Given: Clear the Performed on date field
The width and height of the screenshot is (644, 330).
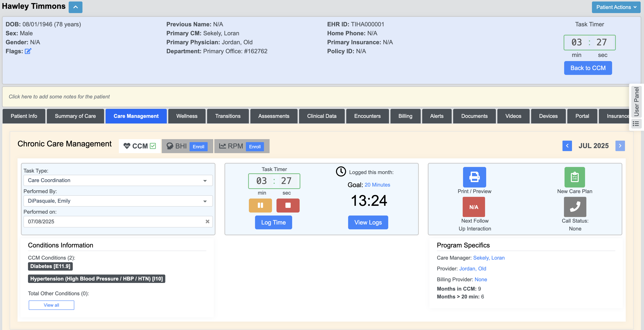Looking at the screenshot, I should point(207,221).
